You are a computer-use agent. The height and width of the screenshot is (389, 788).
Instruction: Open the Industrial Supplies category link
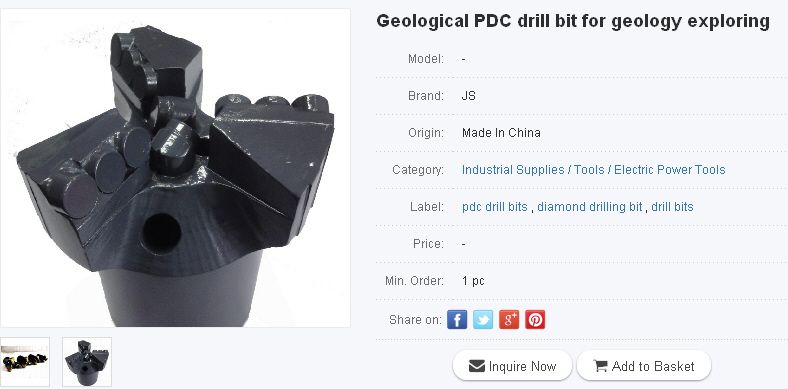coord(513,170)
